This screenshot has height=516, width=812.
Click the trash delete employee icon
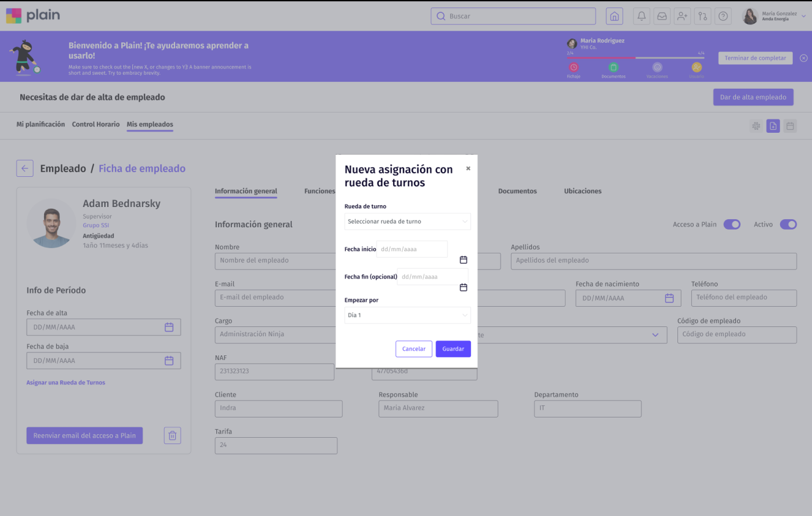pos(172,435)
